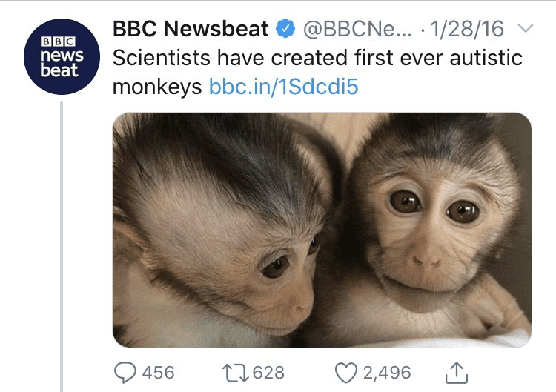Select the @BBCNe... handle
The height and width of the screenshot is (392, 556).
coord(357,29)
